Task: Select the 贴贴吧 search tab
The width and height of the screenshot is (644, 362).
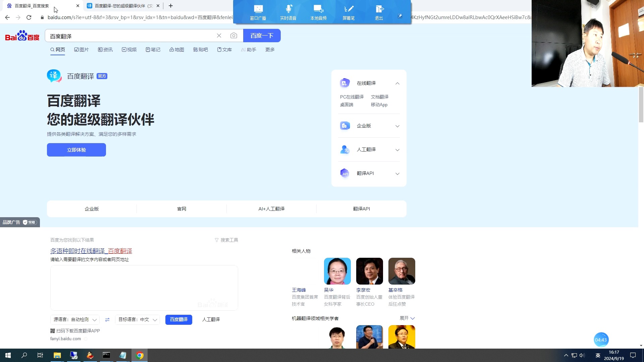Action: pos(201,50)
